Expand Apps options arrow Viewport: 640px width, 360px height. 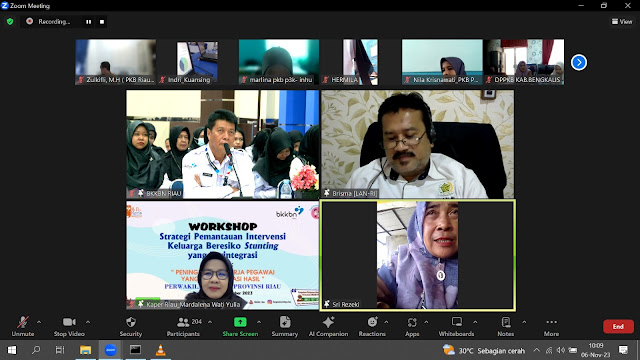426,322
